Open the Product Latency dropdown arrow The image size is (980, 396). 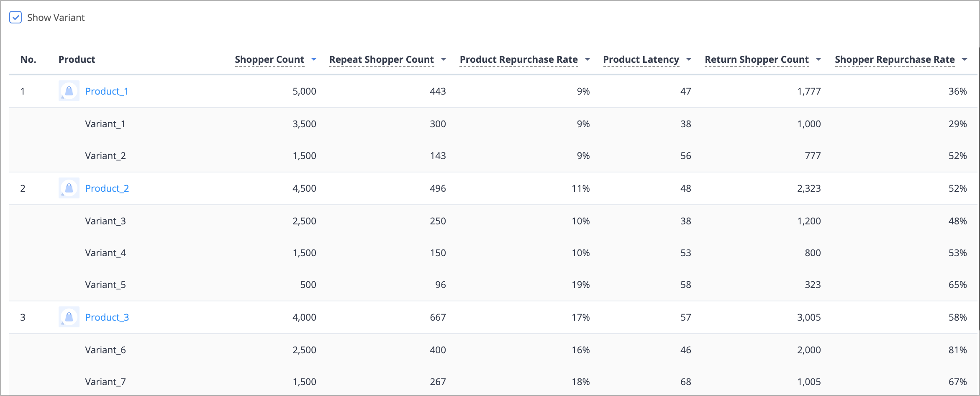coord(689,59)
